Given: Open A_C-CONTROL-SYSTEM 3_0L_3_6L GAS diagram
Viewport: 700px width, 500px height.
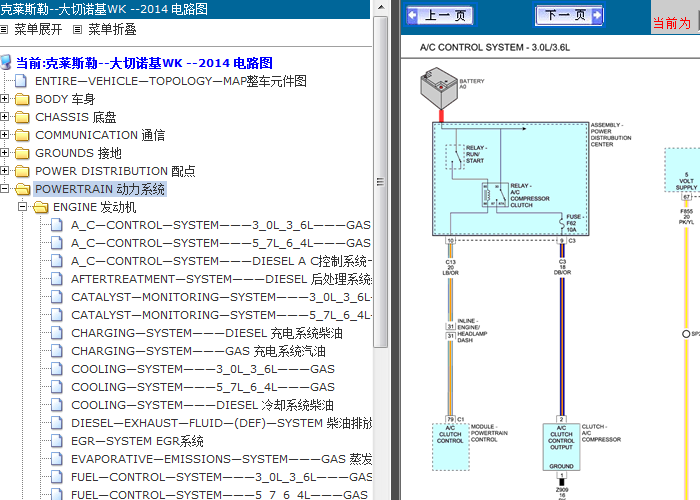Looking at the screenshot, I should point(221,225).
